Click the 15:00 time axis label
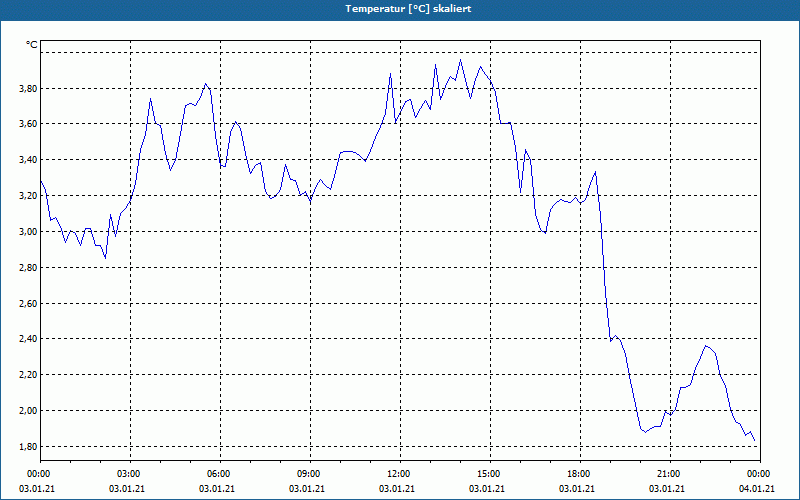The image size is (800, 500). coord(490,474)
